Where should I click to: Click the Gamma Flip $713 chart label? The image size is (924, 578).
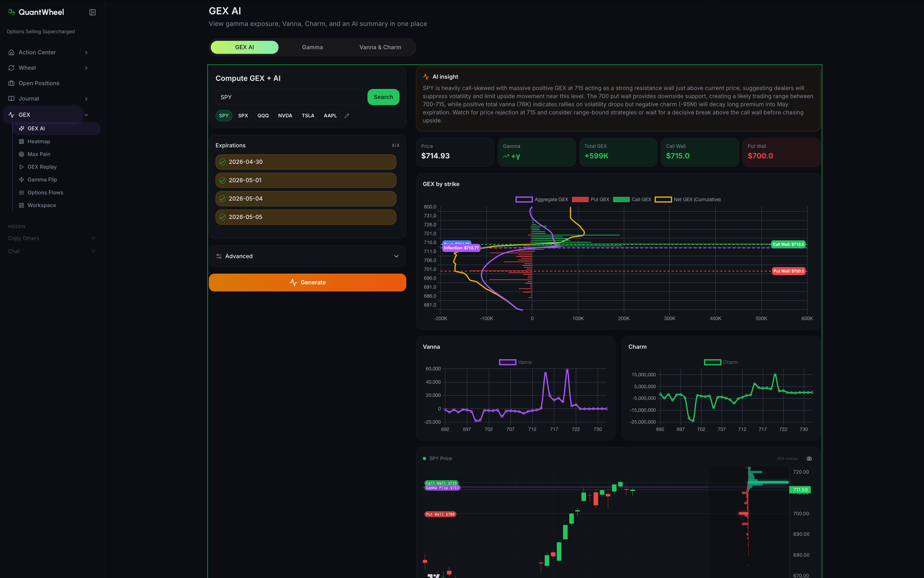tap(442, 488)
